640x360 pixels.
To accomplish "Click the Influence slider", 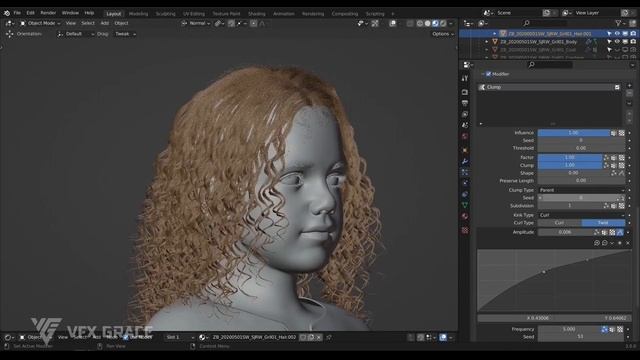I will coord(573,133).
